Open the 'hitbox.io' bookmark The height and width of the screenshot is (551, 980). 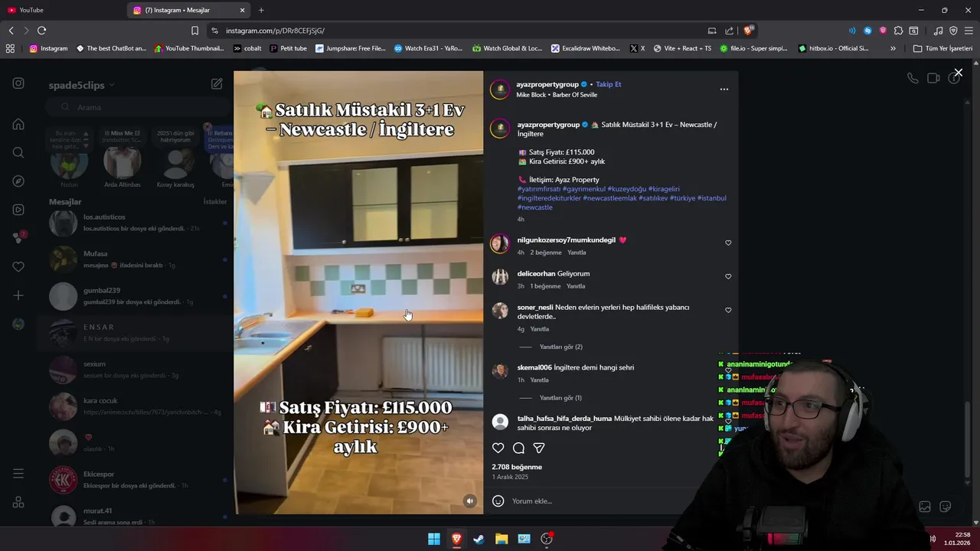pos(834,48)
